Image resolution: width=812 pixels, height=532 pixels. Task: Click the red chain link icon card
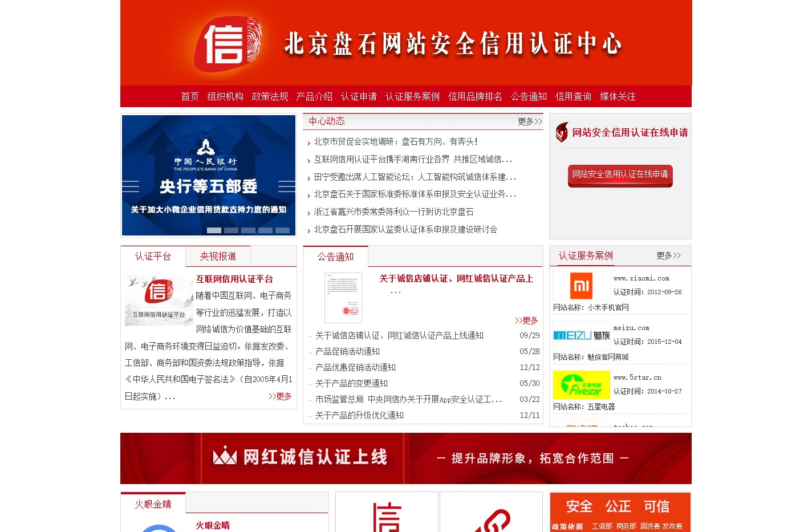(x=491, y=513)
